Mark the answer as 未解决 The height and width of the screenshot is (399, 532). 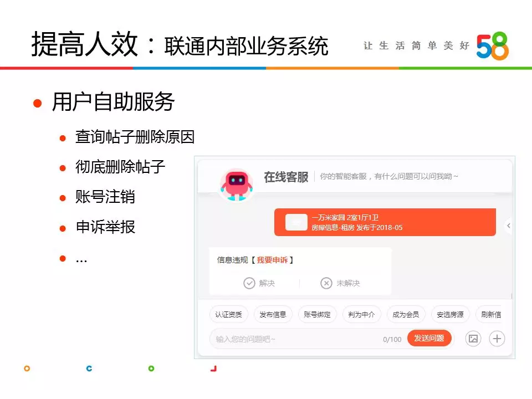click(340, 283)
